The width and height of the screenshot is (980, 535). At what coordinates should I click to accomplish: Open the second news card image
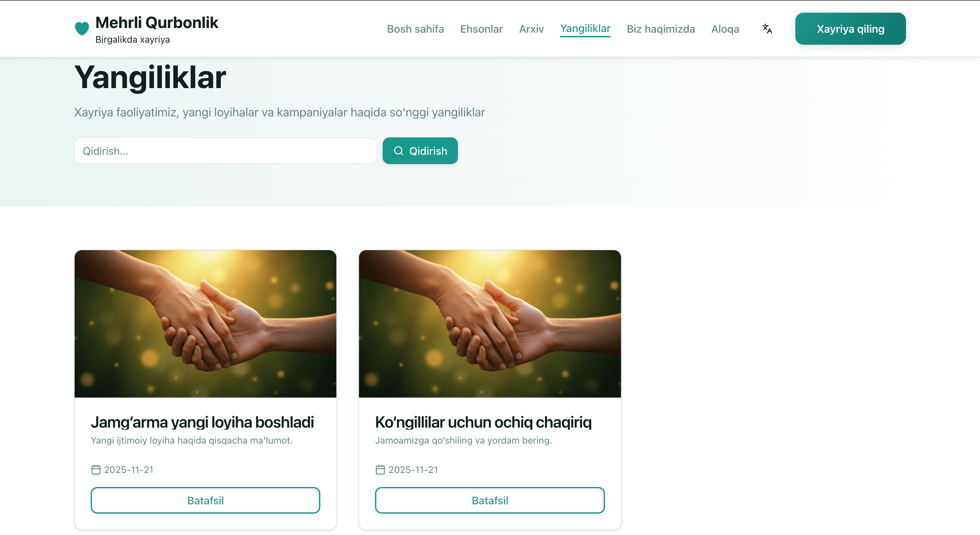coord(490,324)
